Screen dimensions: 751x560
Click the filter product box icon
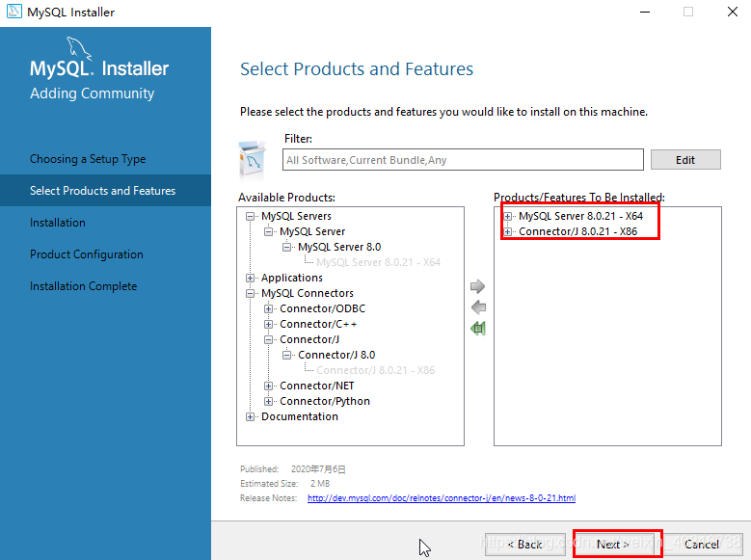[253, 160]
